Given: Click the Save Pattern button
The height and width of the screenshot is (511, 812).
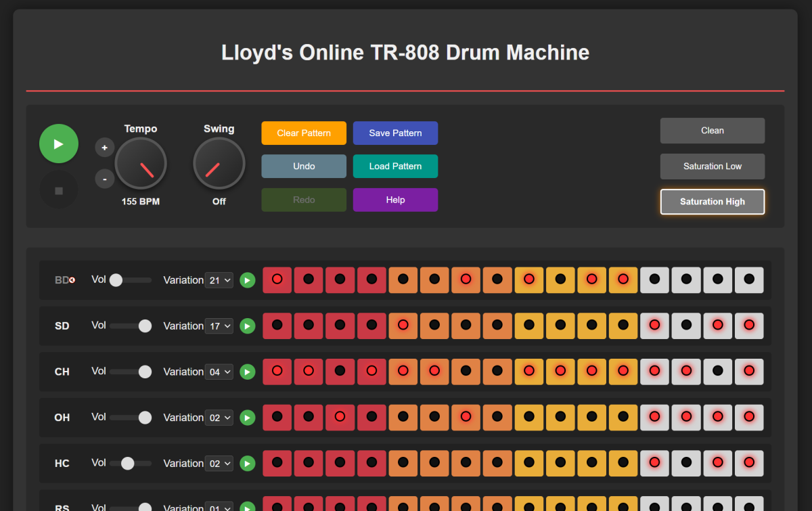Looking at the screenshot, I should (395, 133).
